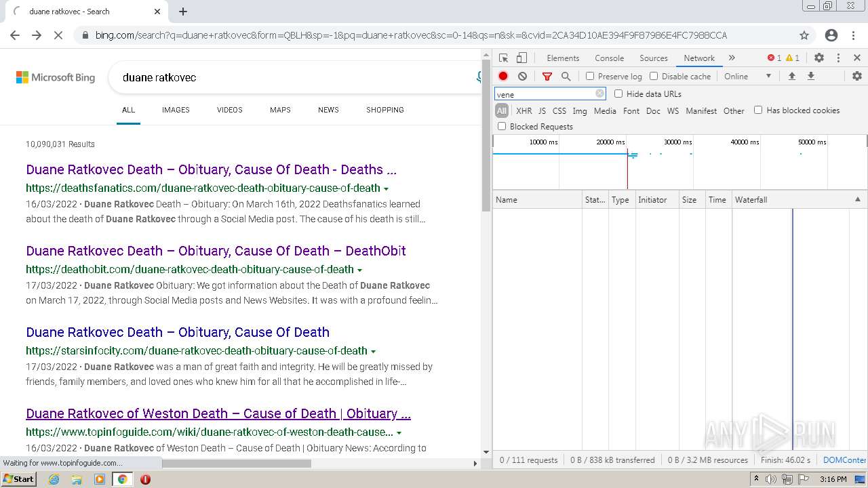Switch to Elements tab
The image size is (868, 488).
(x=563, y=58)
